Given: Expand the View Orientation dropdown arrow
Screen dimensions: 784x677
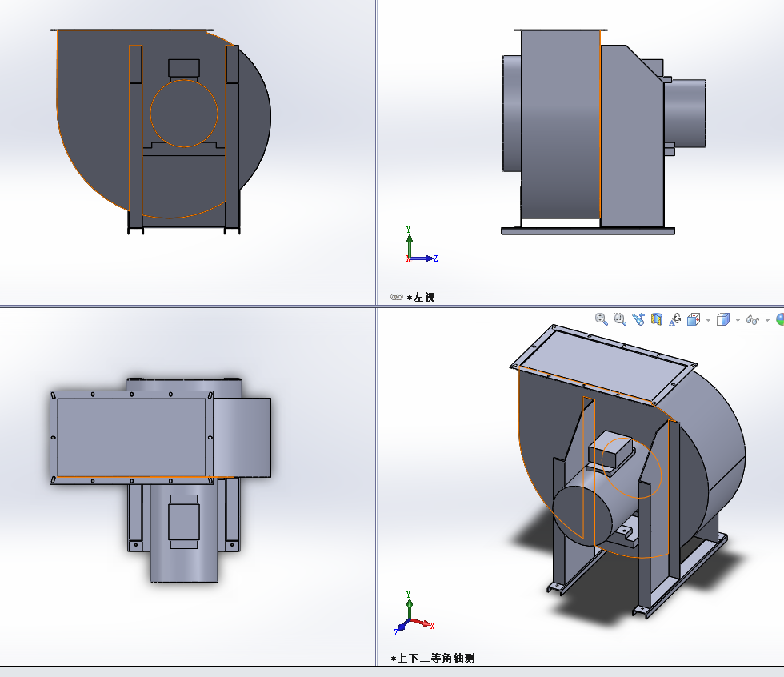Looking at the screenshot, I should pos(708,320).
